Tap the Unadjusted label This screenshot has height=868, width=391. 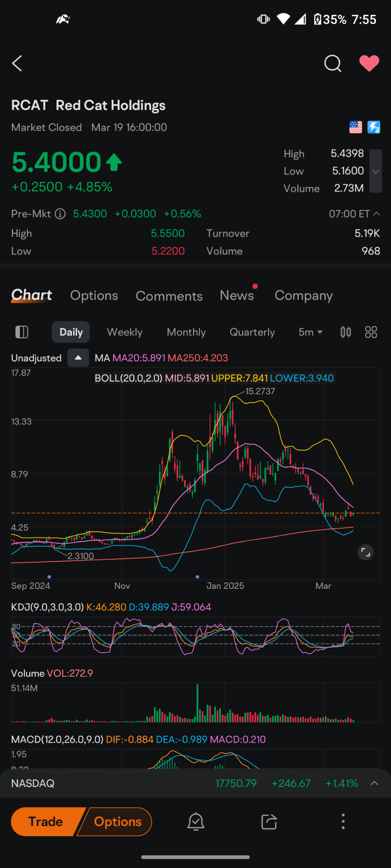point(36,358)
